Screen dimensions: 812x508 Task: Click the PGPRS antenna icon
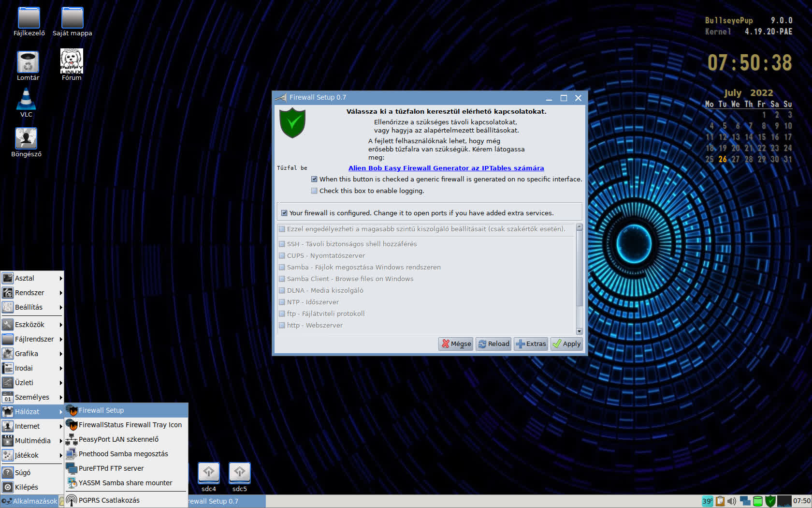(x=72, y=500)
